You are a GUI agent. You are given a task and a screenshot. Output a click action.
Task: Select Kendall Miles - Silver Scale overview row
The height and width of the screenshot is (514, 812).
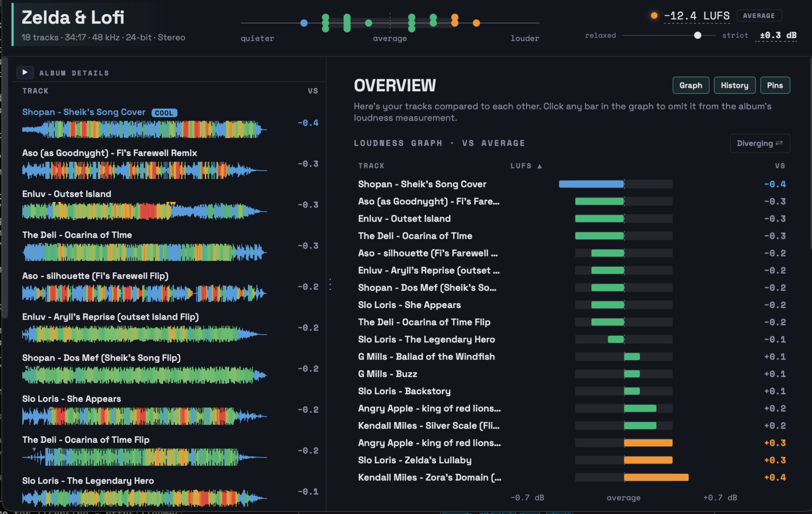tap(572, 426)
